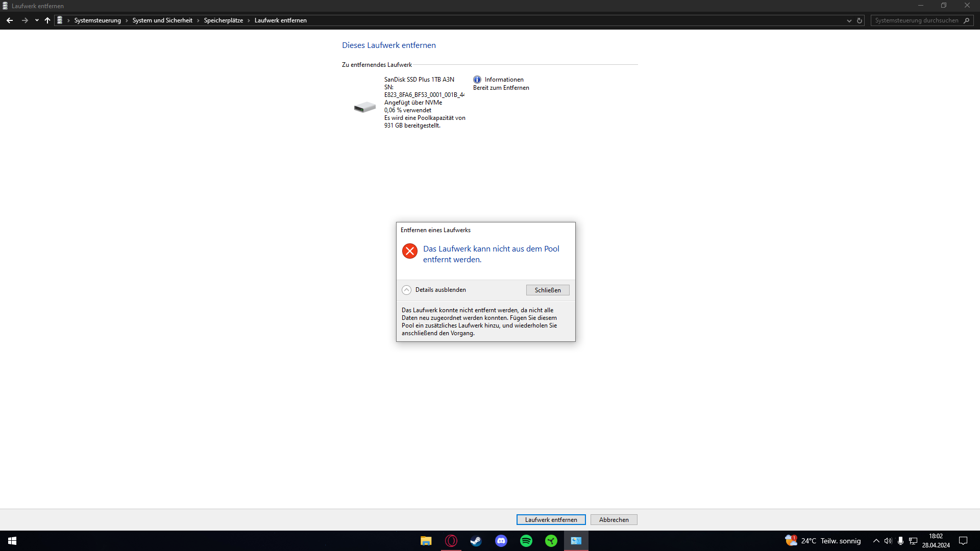Open Discord from the taskbar
Screen dimensions: 980x551
(501, 541)
